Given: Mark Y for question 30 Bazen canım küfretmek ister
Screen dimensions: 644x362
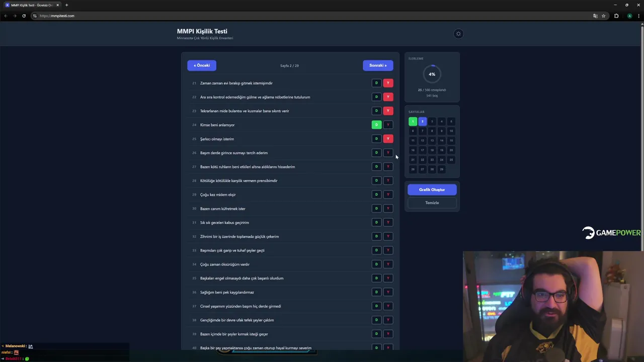Looking at the screenshot, I should pyautogui.click(x=388, y=209).
